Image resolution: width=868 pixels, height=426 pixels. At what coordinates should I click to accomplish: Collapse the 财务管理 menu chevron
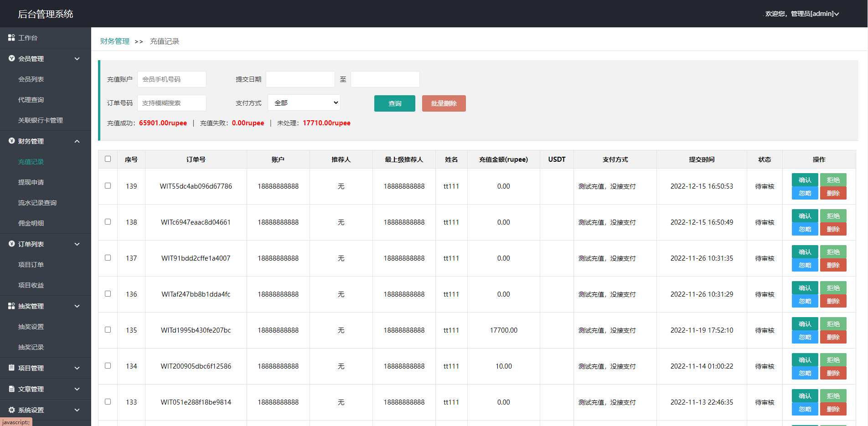click(77, 141)
